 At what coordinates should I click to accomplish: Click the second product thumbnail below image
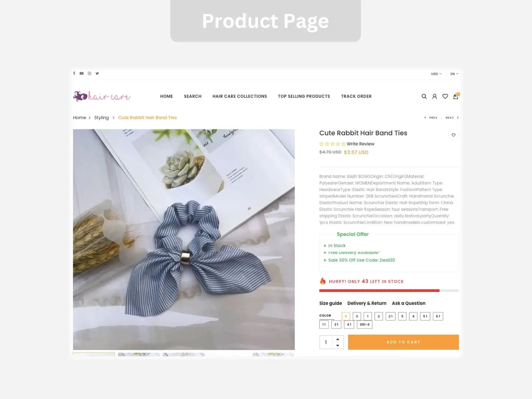139,354
